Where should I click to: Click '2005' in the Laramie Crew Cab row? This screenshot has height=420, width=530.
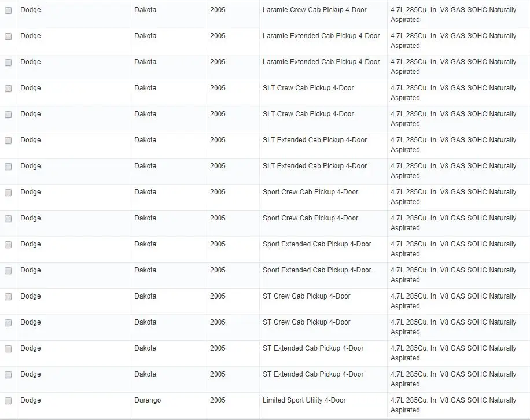218,10
